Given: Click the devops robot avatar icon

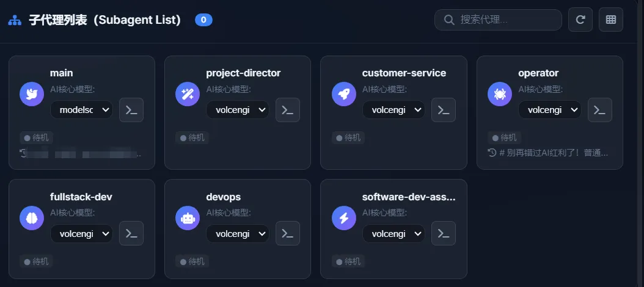Looking at the screenshot, I should (188, 217).
